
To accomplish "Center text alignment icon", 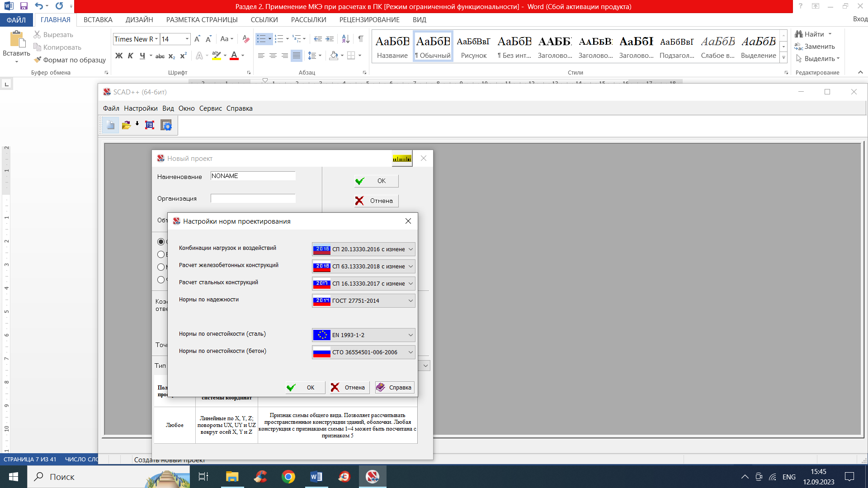I will click(x=273, y=56).
